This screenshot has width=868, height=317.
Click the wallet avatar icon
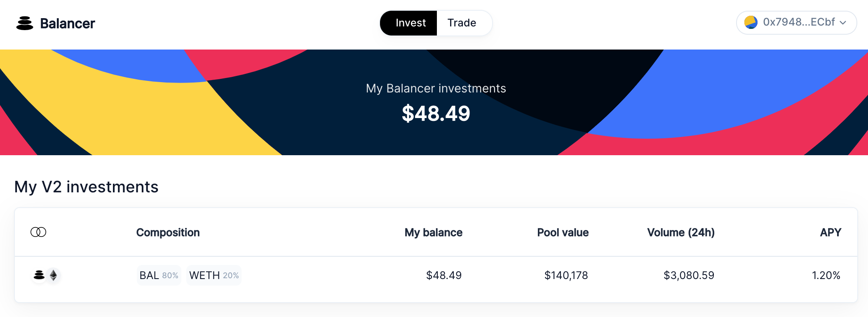pyautogui.click(x=751, y=22)
